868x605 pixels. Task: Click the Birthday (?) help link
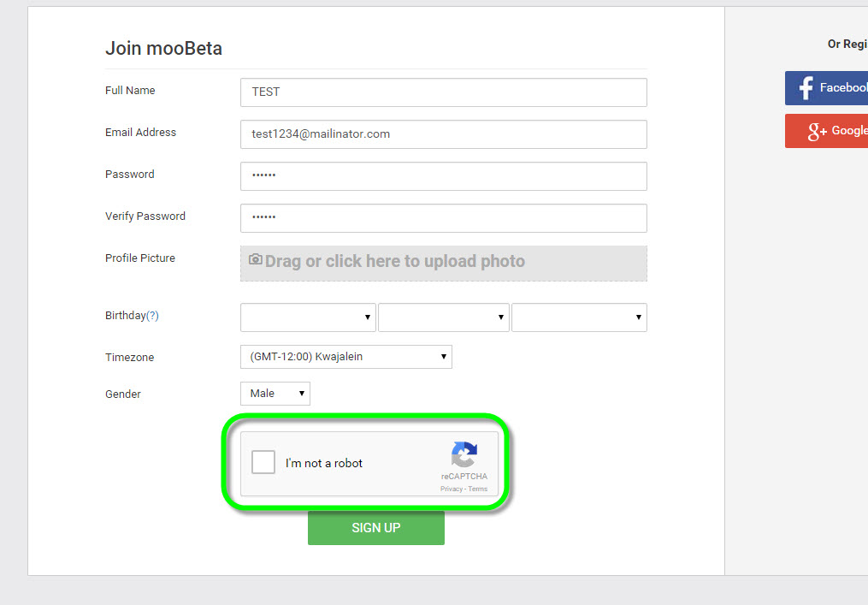tap(152, 316)
